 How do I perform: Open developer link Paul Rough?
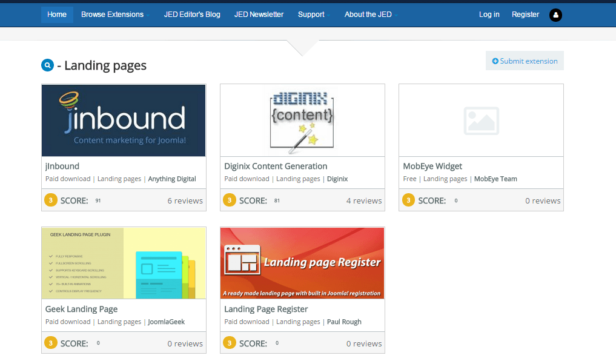(344, 322)
